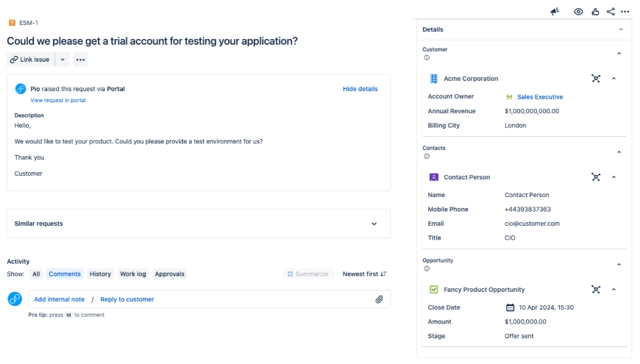This screenshot has width=640, height=364.
Task: Click the Title value CIO
Action: (x=510, y=238)
